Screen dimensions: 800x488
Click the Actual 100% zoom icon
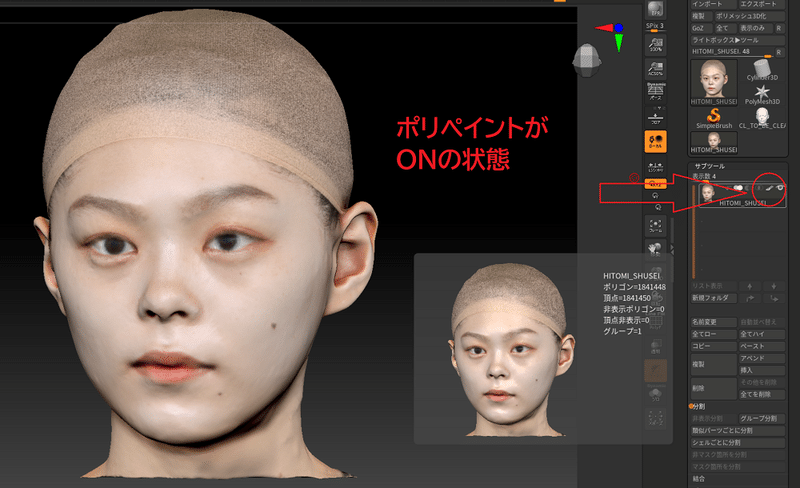(656, 44)
